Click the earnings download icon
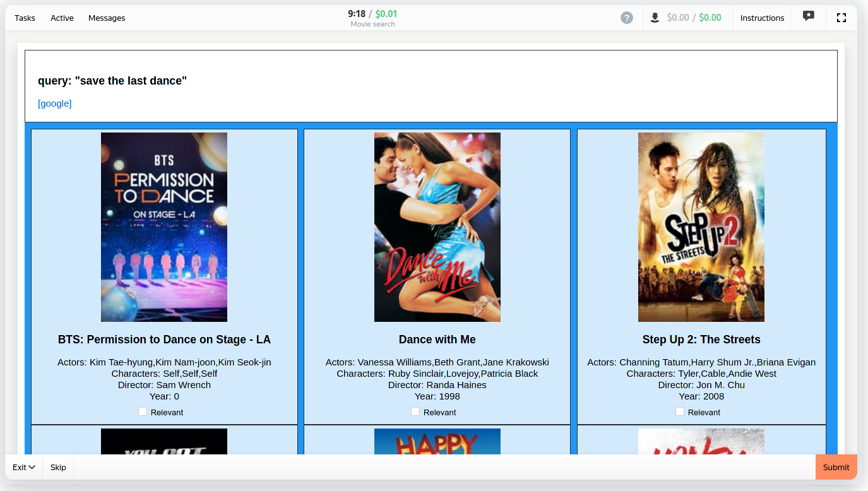The width and height of the screenshot is (868, 491). point(655,18)
